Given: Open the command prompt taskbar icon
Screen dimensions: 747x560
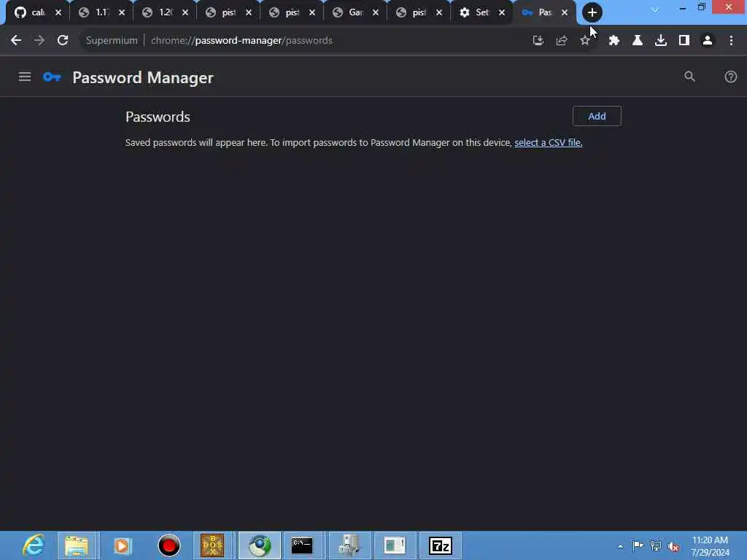Looking at the screenshot, I should 303,545.
